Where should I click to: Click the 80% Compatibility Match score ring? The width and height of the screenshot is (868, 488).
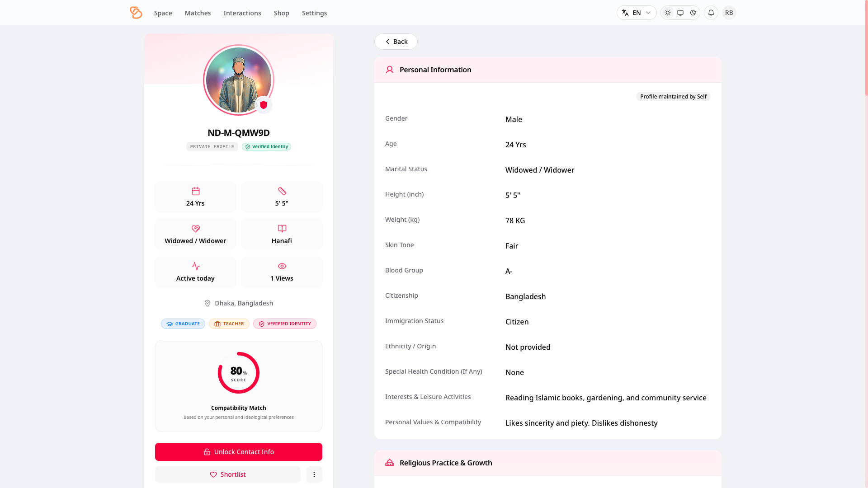[x=238, y=373]
